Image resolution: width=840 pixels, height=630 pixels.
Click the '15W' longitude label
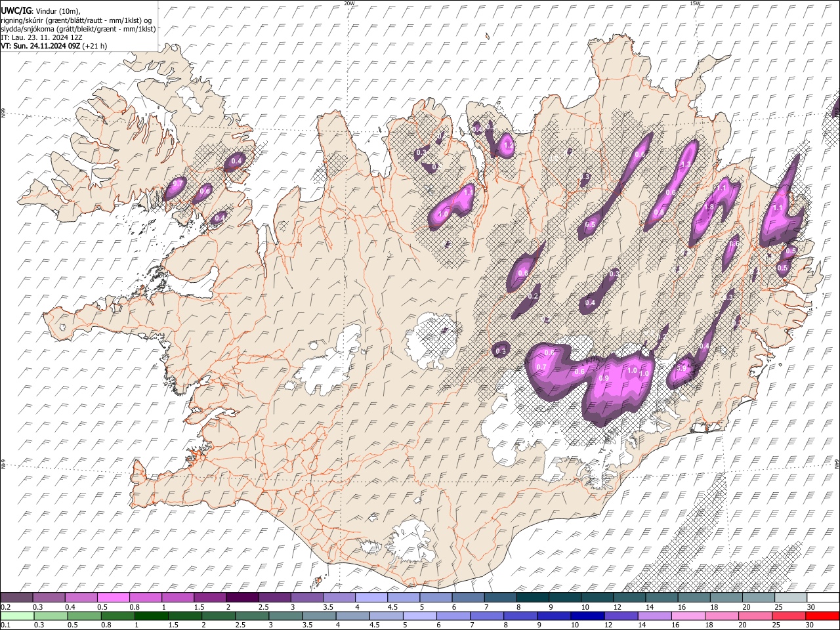[x=694, y=3]
